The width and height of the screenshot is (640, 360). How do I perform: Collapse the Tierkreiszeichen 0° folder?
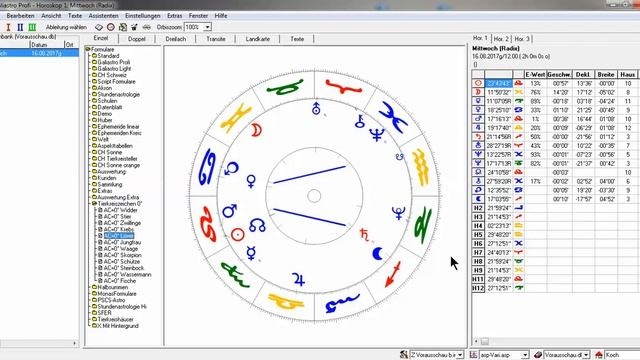(x=94, y=204)
